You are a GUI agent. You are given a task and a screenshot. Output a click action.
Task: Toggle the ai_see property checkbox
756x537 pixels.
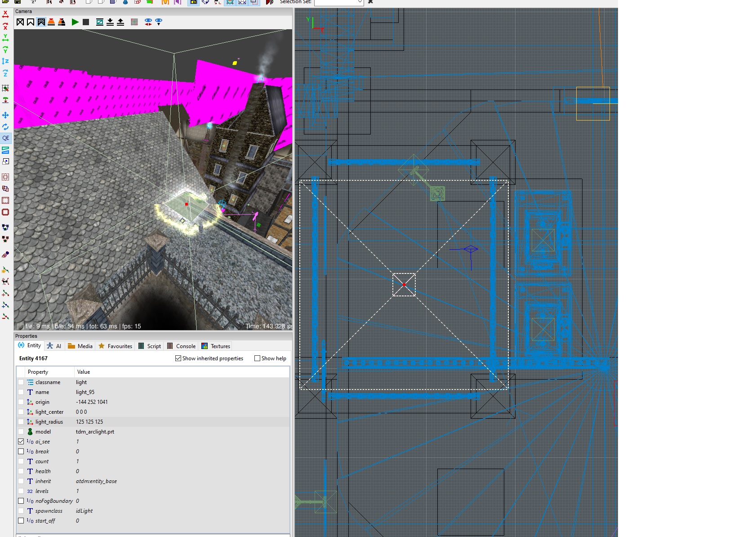(21, 442)
